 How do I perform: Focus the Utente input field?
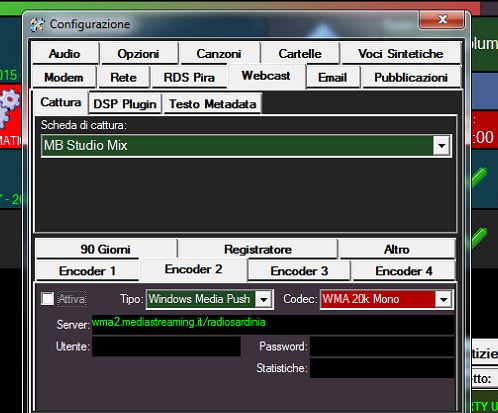pyautogui.click(x=166, y=346)
